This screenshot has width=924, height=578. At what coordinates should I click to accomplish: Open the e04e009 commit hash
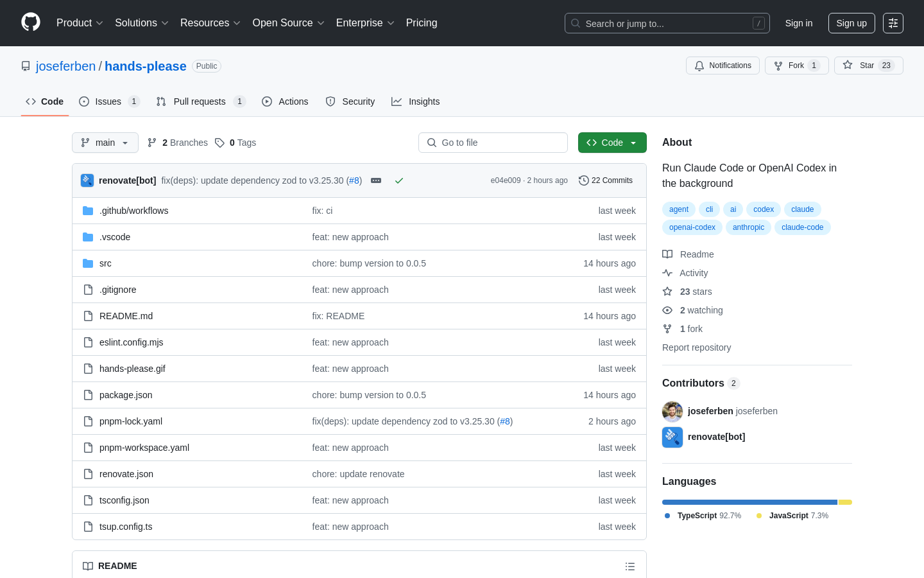click(506, 180)
